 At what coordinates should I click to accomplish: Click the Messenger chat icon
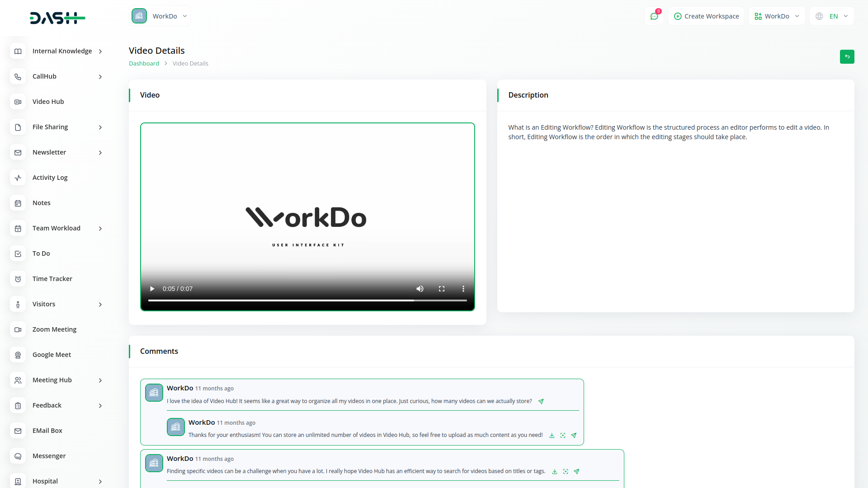(x=18, y=456)
